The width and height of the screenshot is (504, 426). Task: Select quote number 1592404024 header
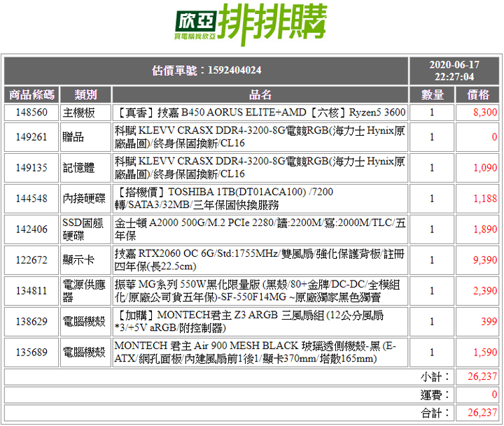[206, 71]
